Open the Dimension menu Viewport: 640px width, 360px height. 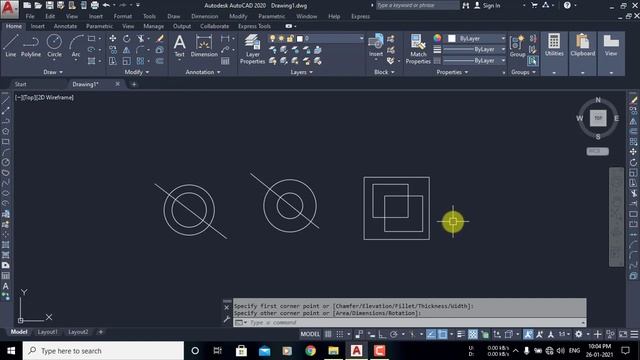(x=204, y=16)
